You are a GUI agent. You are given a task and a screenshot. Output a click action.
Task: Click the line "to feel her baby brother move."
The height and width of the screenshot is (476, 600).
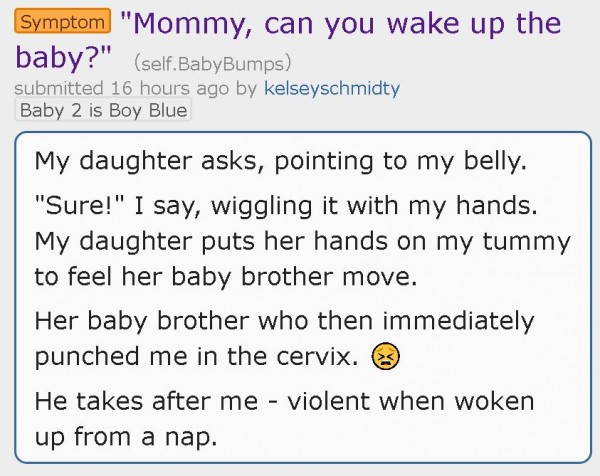tap(226, 276)
